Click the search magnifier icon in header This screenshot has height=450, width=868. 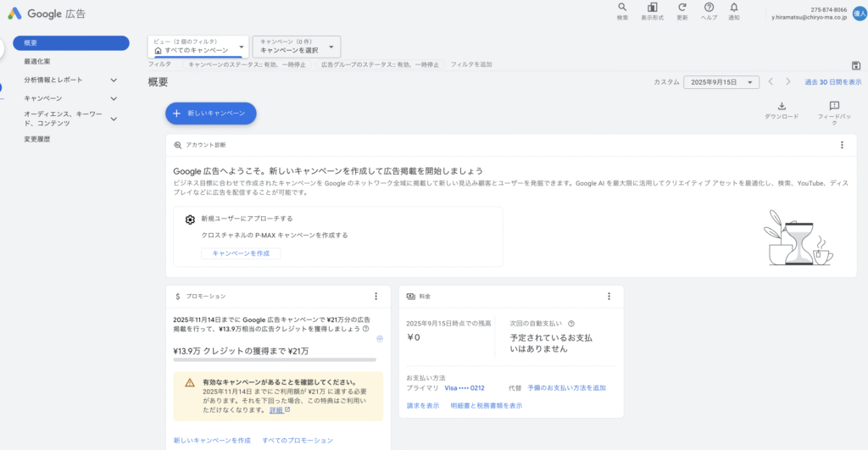click(x=622, y=8)
